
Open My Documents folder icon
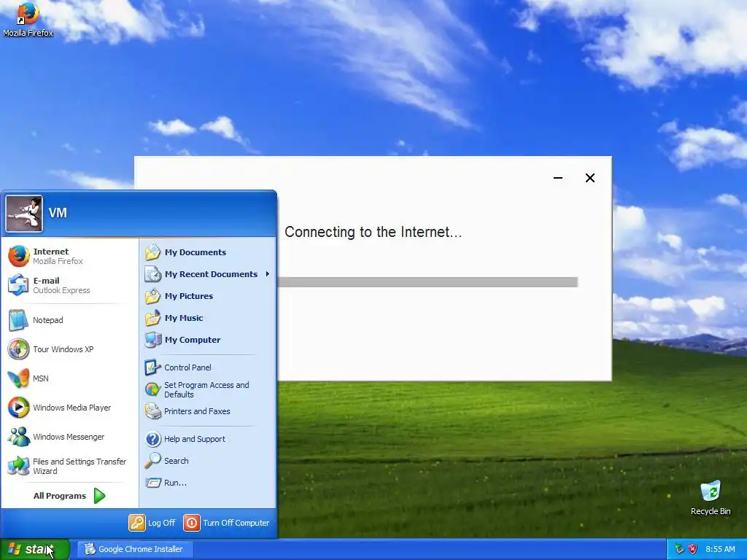pos(153,252)
